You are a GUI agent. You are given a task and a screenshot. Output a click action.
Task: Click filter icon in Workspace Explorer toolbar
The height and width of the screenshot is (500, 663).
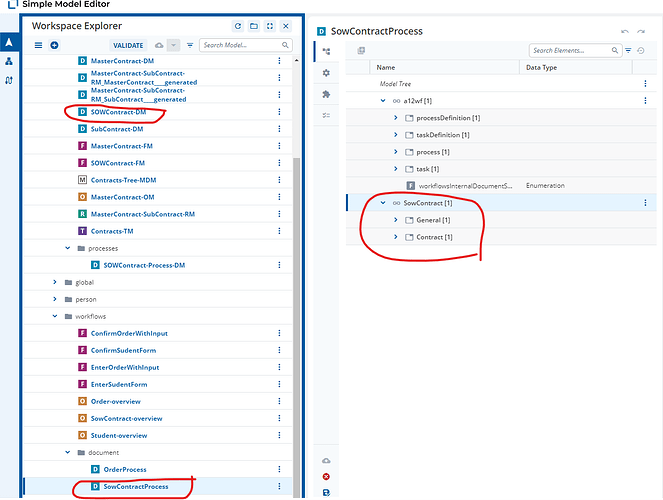(190, 45)
